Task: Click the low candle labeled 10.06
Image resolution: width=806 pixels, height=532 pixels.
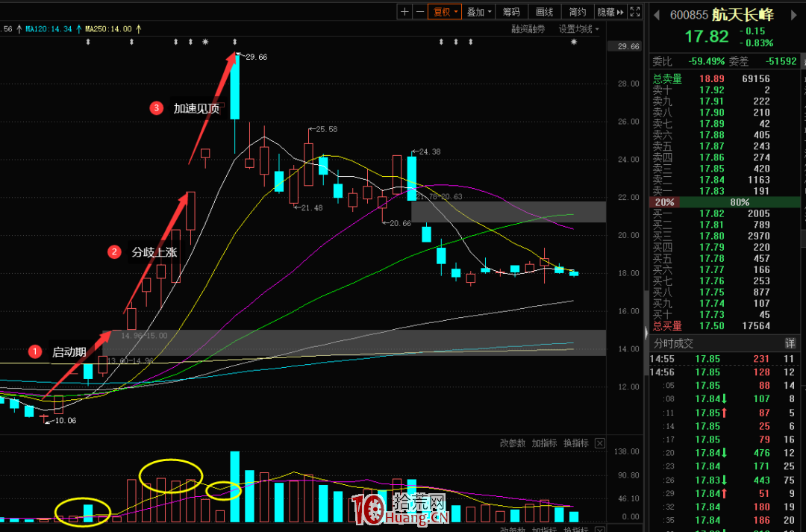Action: tap(44, 419)
